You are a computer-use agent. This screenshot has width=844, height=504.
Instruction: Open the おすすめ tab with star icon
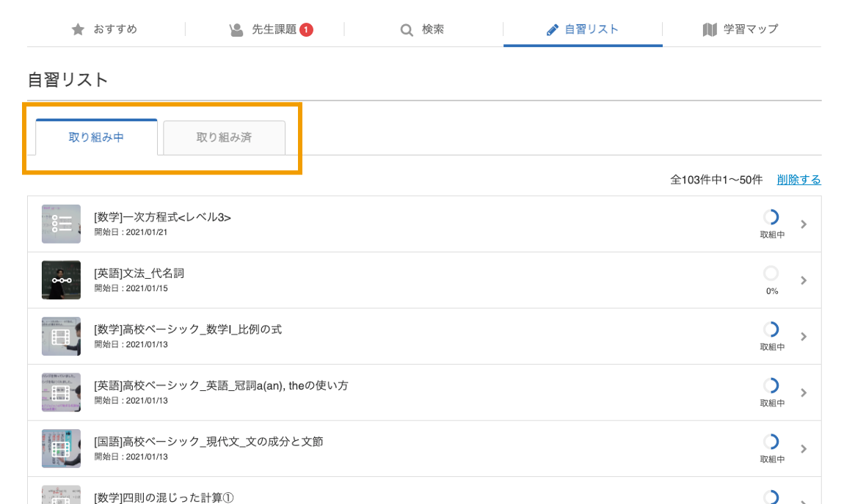click(x=104, y=29)
